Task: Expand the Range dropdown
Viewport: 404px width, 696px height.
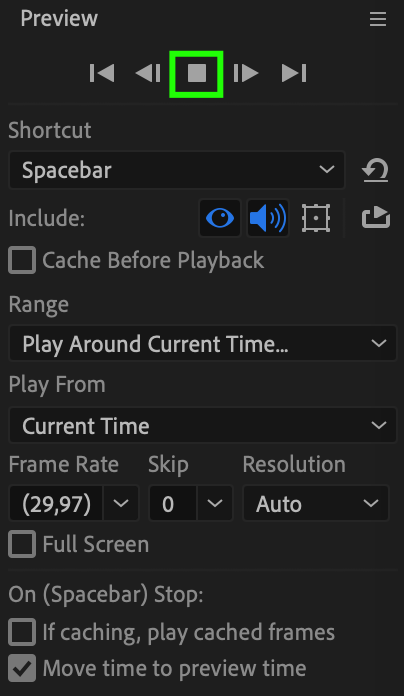Action: (202, 344)
